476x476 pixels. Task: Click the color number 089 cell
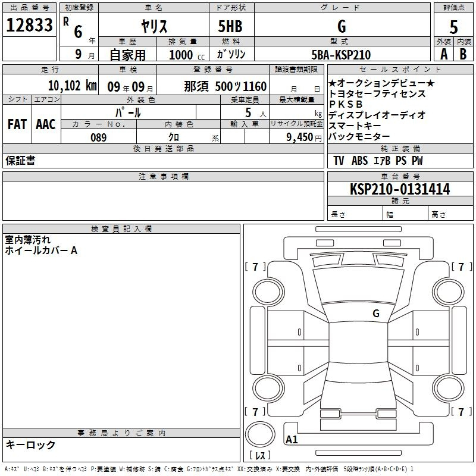coord(99,137)
